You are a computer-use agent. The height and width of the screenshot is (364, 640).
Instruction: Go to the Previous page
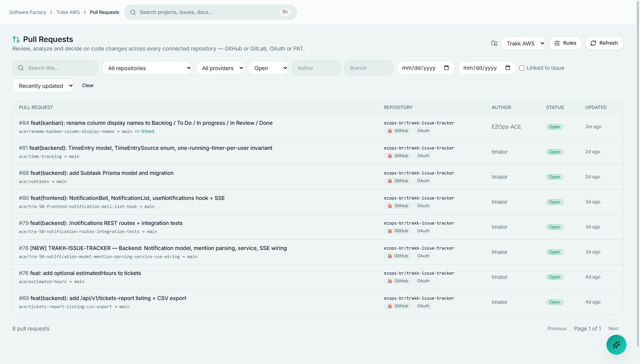[557, 329]
